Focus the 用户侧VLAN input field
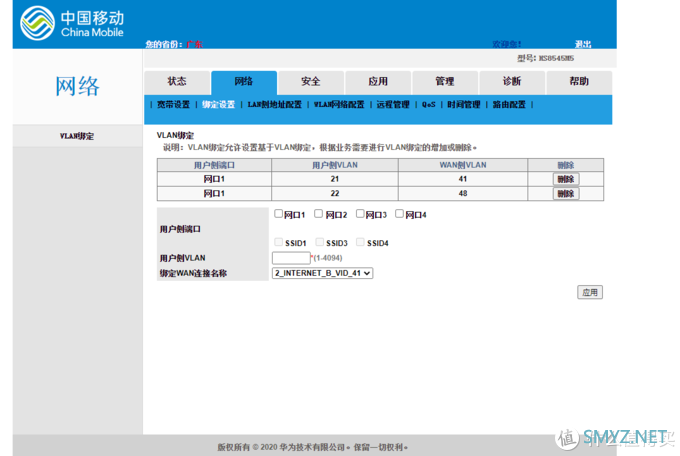This screenshot has width=680, height=456. coord(291,258)
